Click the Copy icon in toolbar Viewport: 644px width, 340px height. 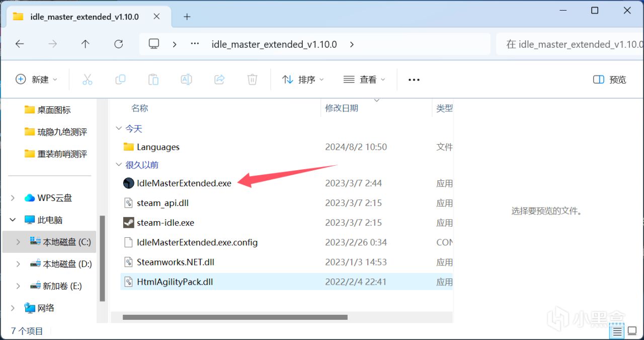pos(120,80)
